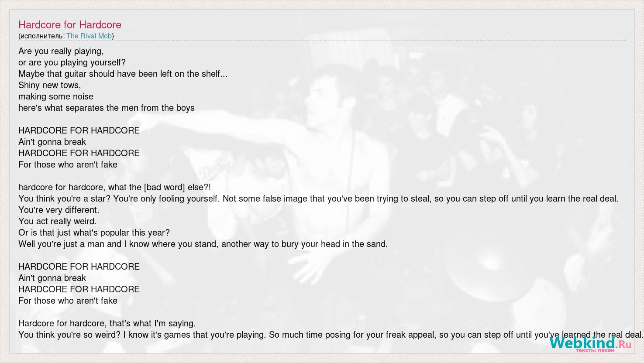The height and width of the screenshot is (363, 644).
Task: Click the line about guitar left on the shelf
Action: (123, 74)
